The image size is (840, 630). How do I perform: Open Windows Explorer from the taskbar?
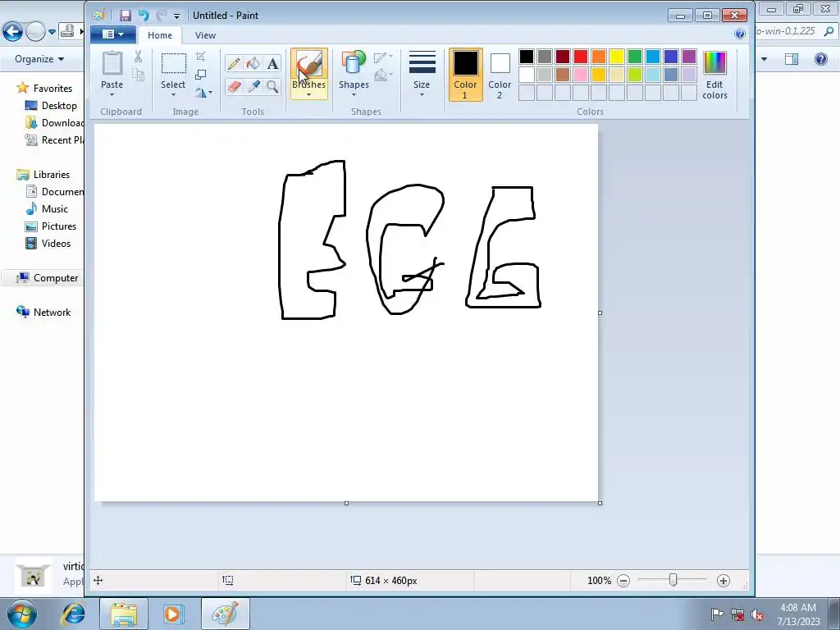click(124, 614)
